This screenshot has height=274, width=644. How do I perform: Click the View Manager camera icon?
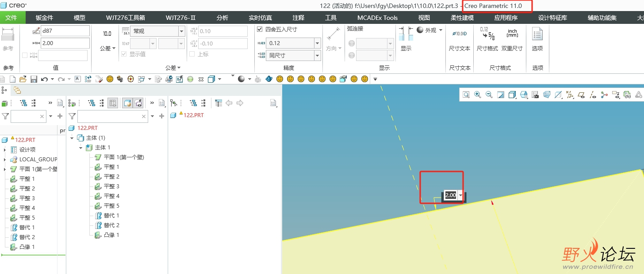click(535, 95)
